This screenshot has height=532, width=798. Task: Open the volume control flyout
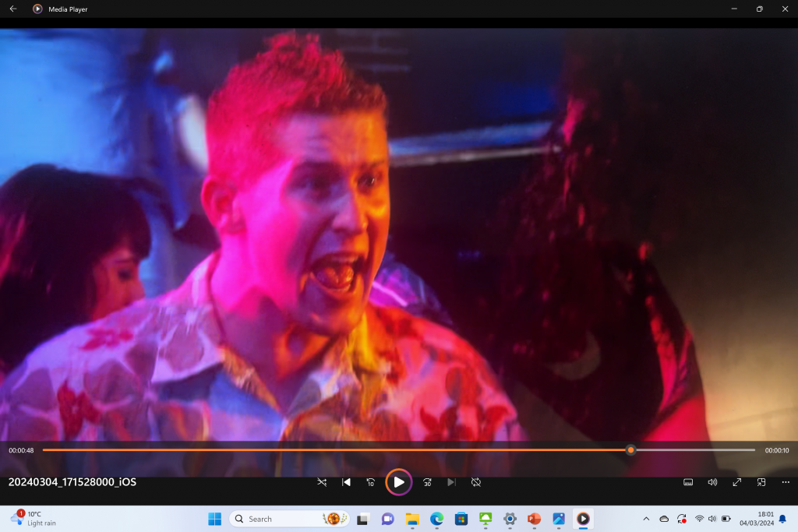click(x=712, y=482)
